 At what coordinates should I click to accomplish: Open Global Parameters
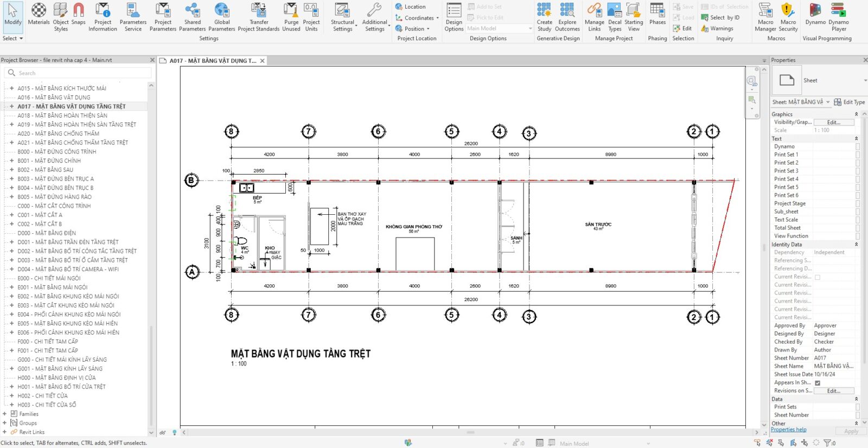point(221,17)
